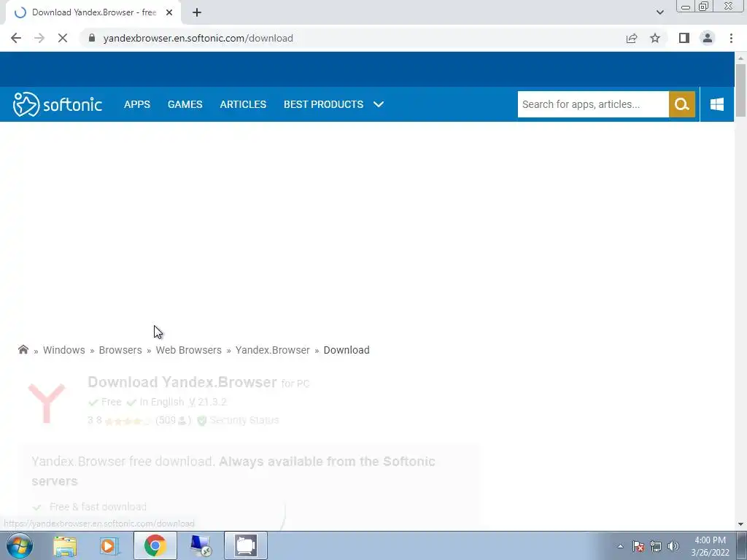
Task: Open the Chrome profile avatar
Action: (708, 38)
